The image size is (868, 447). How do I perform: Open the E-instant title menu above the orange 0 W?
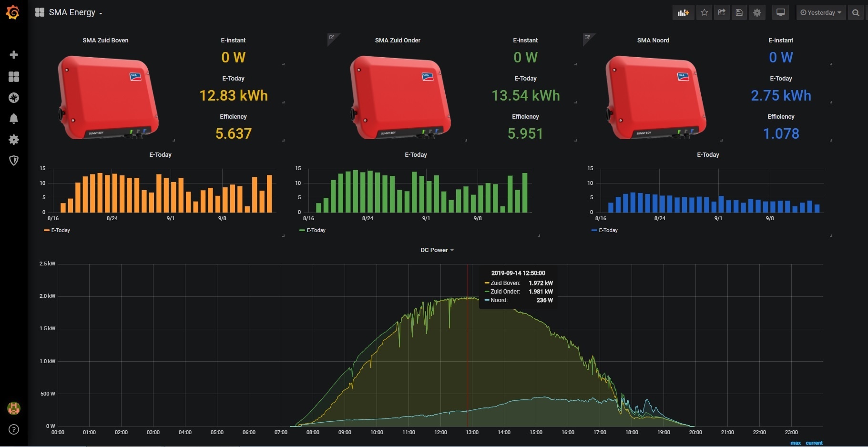pyautogui.click(x=233, y=41)
